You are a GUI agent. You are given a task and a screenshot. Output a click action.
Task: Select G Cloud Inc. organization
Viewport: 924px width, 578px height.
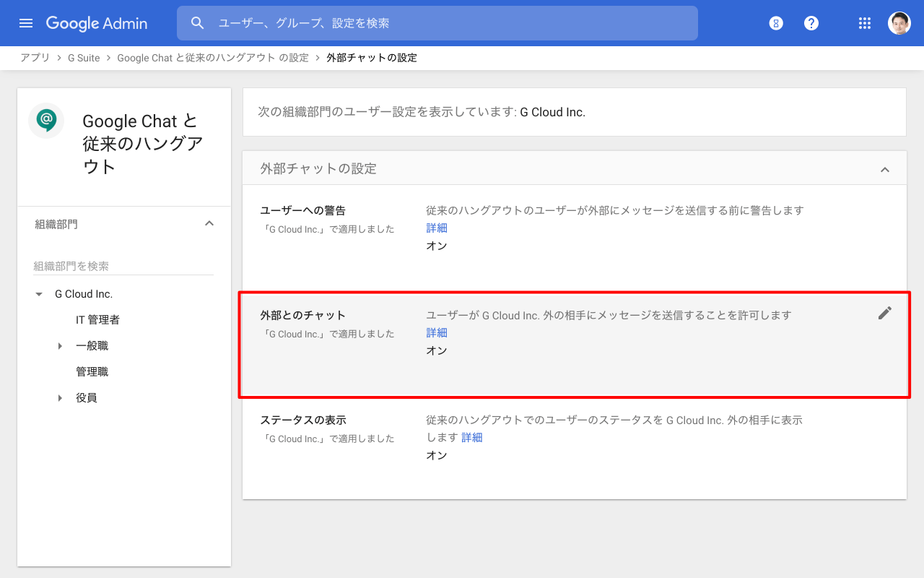[84, 294]
